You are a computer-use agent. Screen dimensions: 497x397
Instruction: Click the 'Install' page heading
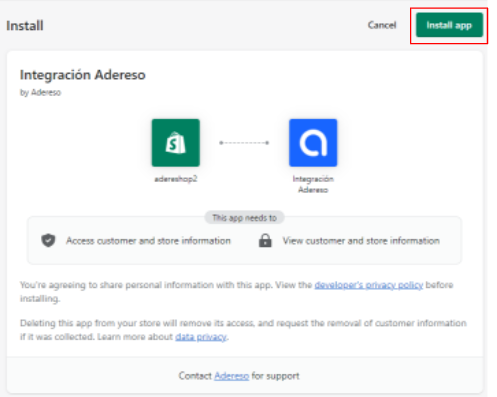[x=25, y=26]
